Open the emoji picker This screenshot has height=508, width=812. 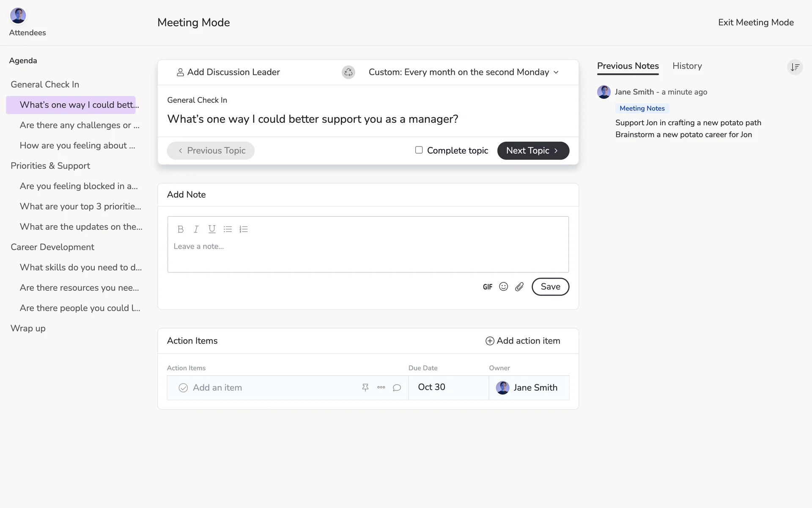click(x=503, y=287)
